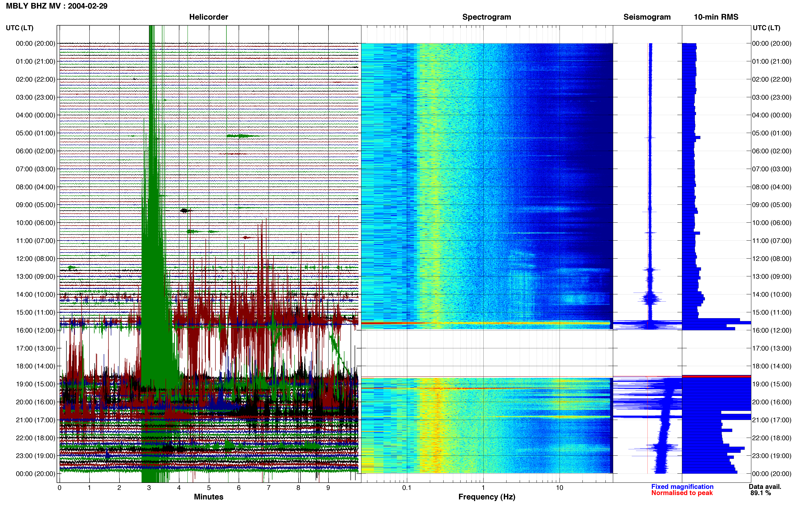Click "19:00 (15:00)" on the RMS time axis
This screenshot has height=508, width=812.
pos(772,384)
